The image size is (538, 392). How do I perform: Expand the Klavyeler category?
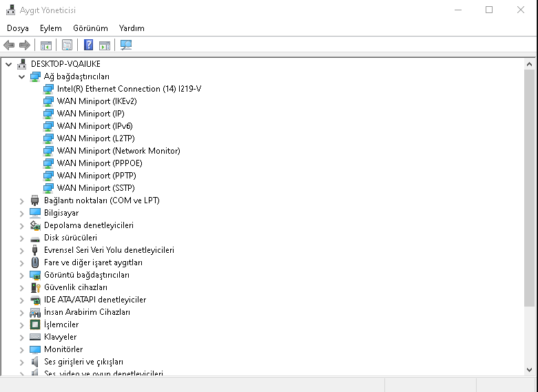tap(21, 338)
